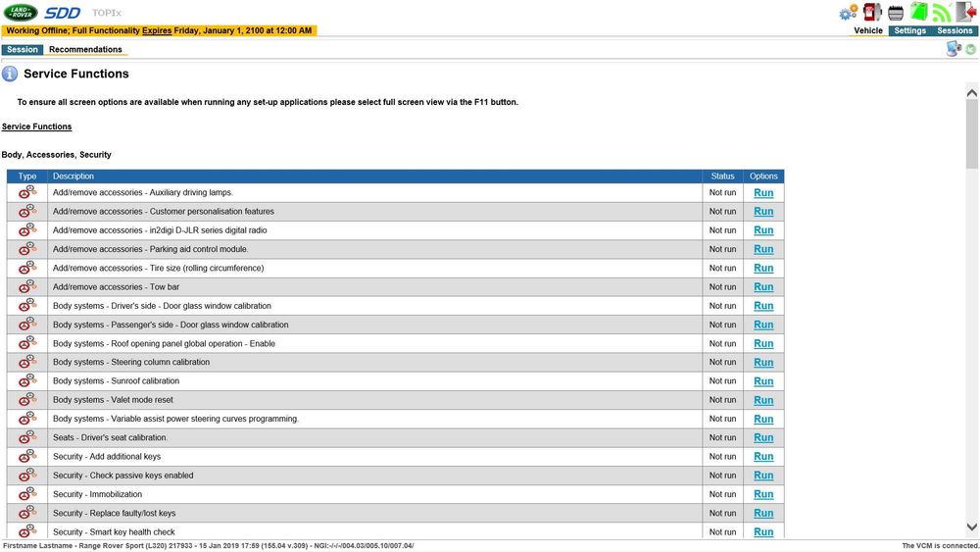Click type icon for Customer personalisation features row
Viewport: 980px width, 552px height.
[26, 212]
